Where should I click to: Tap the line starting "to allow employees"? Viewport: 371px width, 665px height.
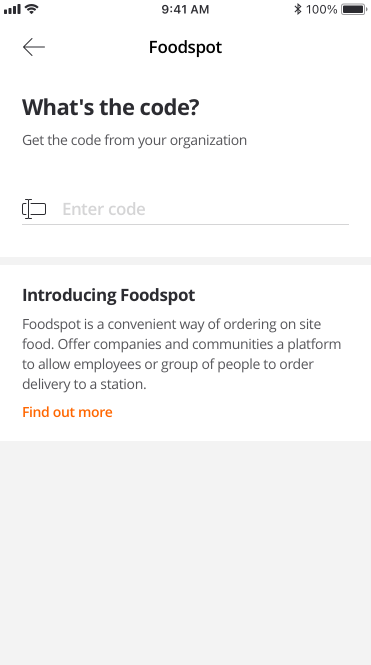[168, 364]
